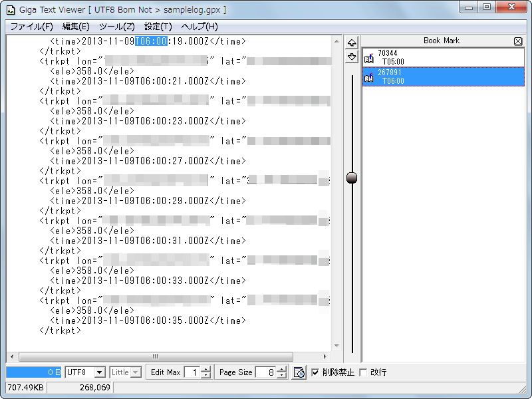
Task: Decrease Page Size with down spinner
Action: pyautogui.click(x=282, y=375)
